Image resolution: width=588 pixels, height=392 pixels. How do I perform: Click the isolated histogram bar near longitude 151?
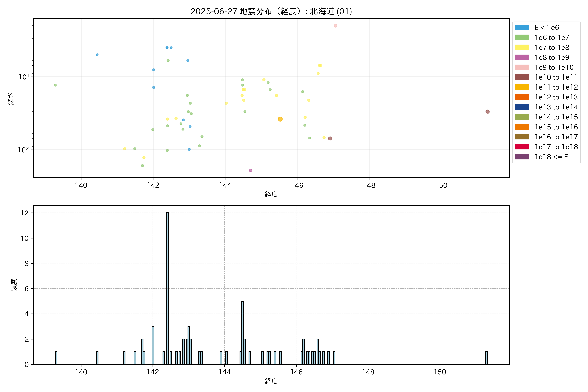tap(487, 358)
